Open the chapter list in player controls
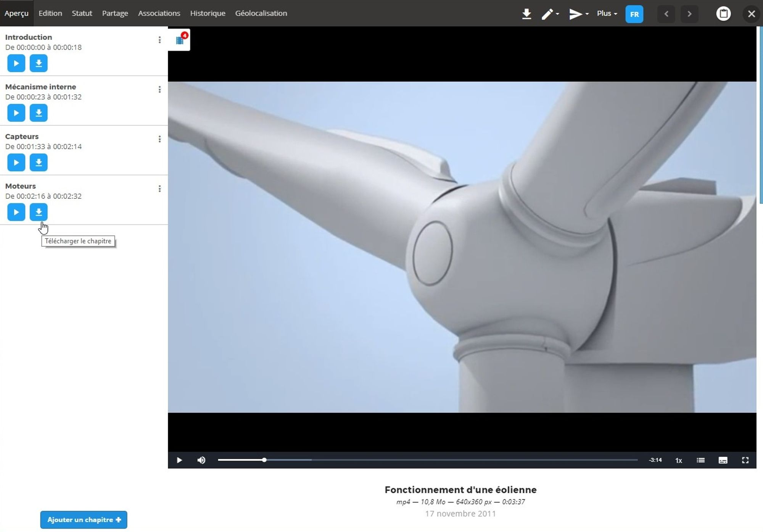The height and width of the screenshot is (532, 763). click(x=700, y=460)
